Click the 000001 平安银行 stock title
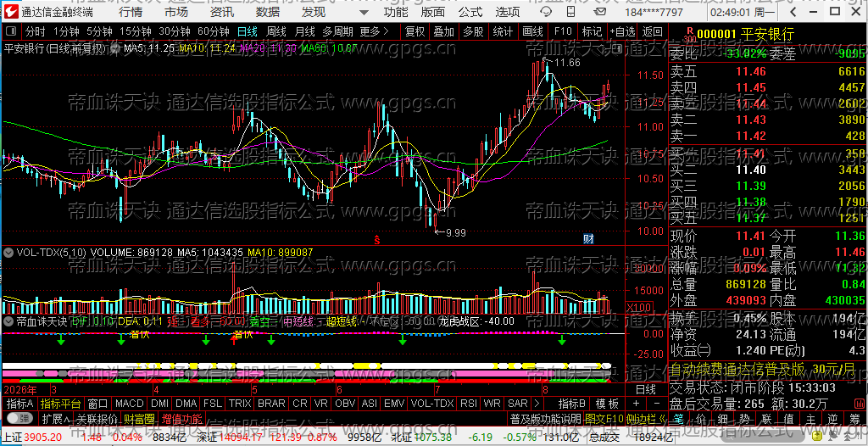The width and height of the screenshot is (868, 446). point(746,36)
